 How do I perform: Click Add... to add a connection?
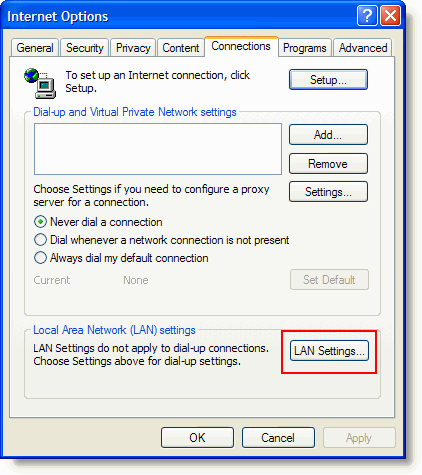coord(328,135)
